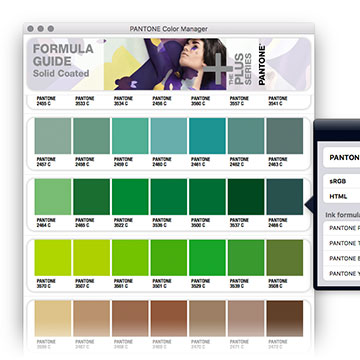Select the PANTONE 2463 C swatch
360x360 pixels.
285,136
